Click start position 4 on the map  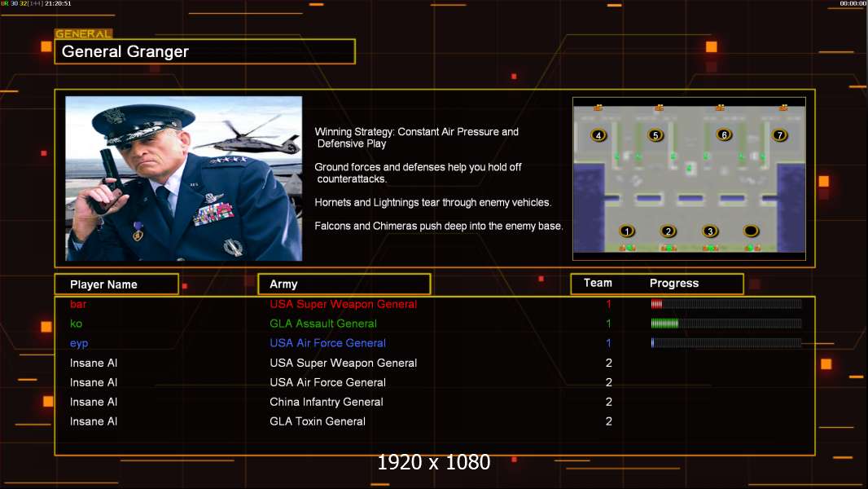(x=598, y=135)
